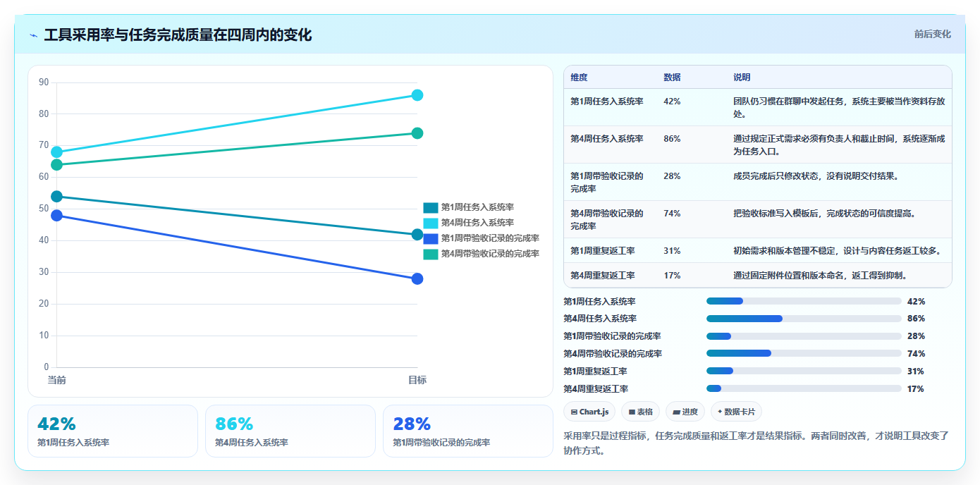Click the progress bar for 第1周任务入系统率

[804, 301]
